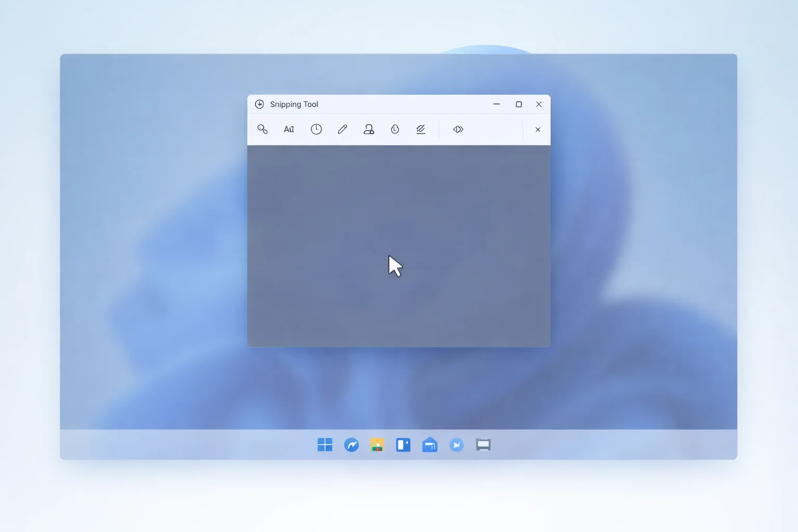Viewport: 798px width, 532px height.
Task: Dismiss the annotation toolbar with its X
Action: (538, 129)
